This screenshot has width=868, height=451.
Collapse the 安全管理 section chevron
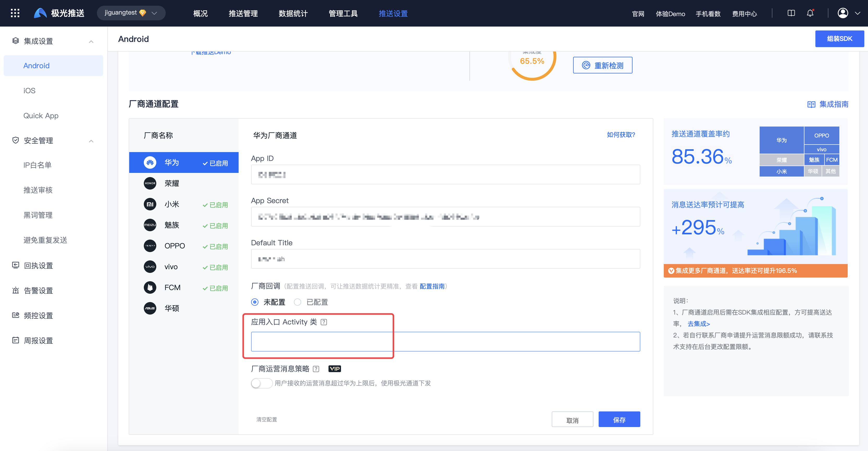point(91,141)
